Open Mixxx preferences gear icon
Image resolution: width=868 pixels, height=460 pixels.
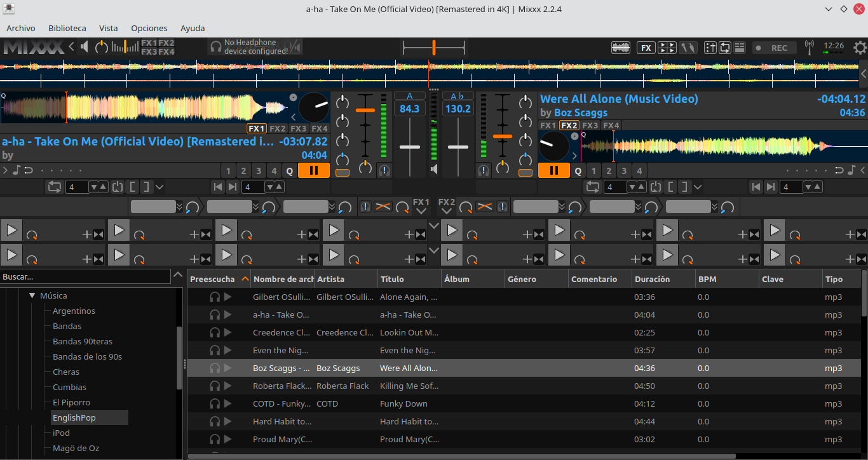coord(860,48)
